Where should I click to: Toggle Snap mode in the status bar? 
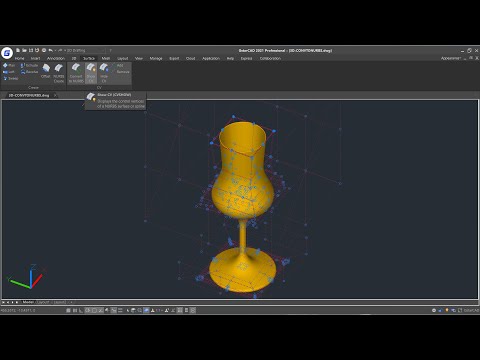pos(68,310)
